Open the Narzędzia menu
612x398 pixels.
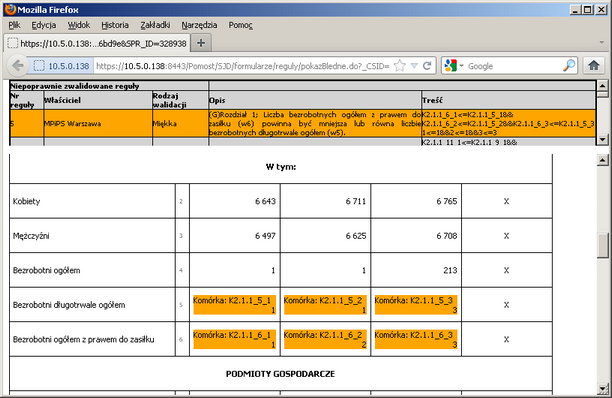point(199,25)
